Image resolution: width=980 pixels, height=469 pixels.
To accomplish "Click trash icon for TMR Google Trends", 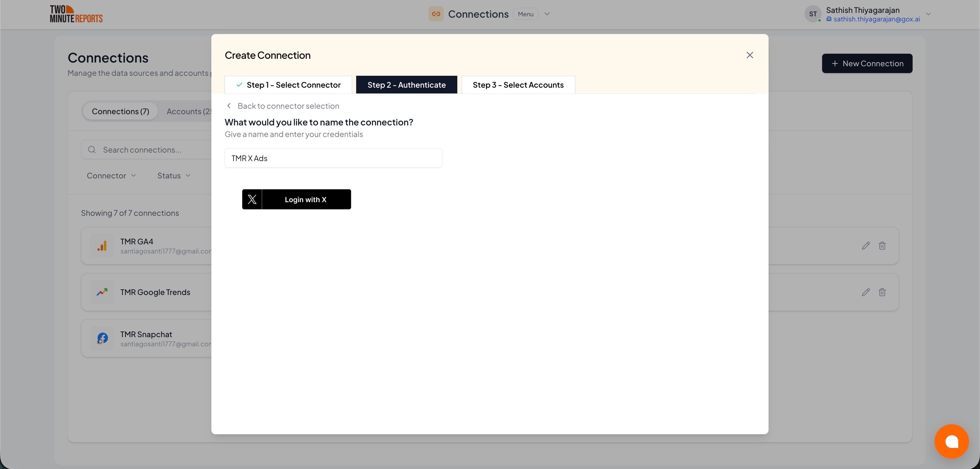I will coord(882,292).
